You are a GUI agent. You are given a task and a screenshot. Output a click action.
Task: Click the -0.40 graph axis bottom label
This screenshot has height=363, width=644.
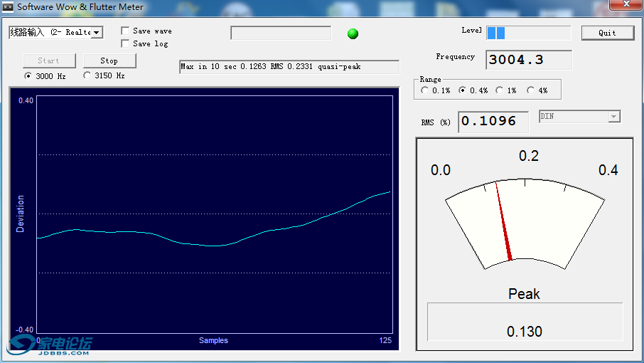pos(24,330)
